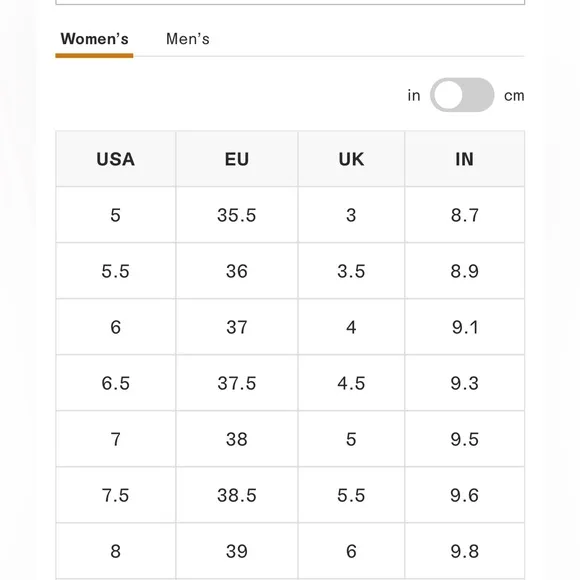This screenshot has width=580, height=580.
Task: Select USA size 6.5 cell
Action: click(x=115, y=383)
